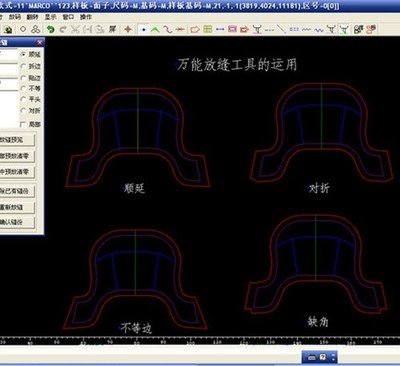Open the 放码 menu
Image resolution: width=400 pixels, height=366 pixels.
coord(15,17)
